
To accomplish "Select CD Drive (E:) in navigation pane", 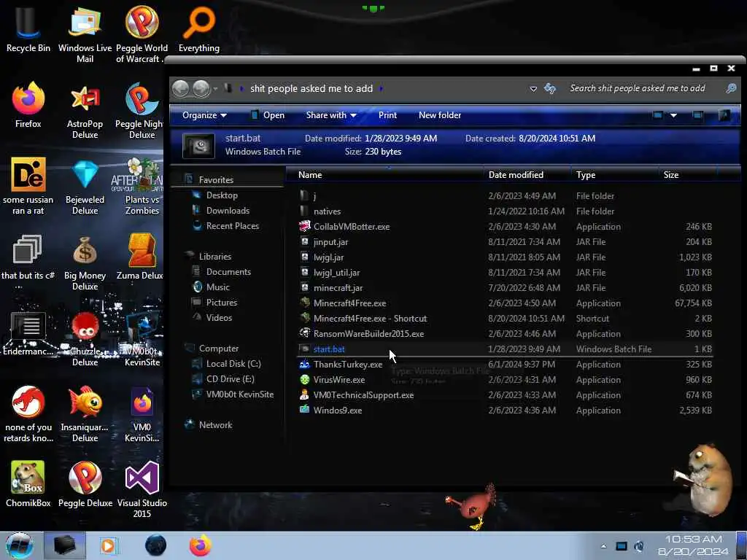I will [x=230, y=379].
